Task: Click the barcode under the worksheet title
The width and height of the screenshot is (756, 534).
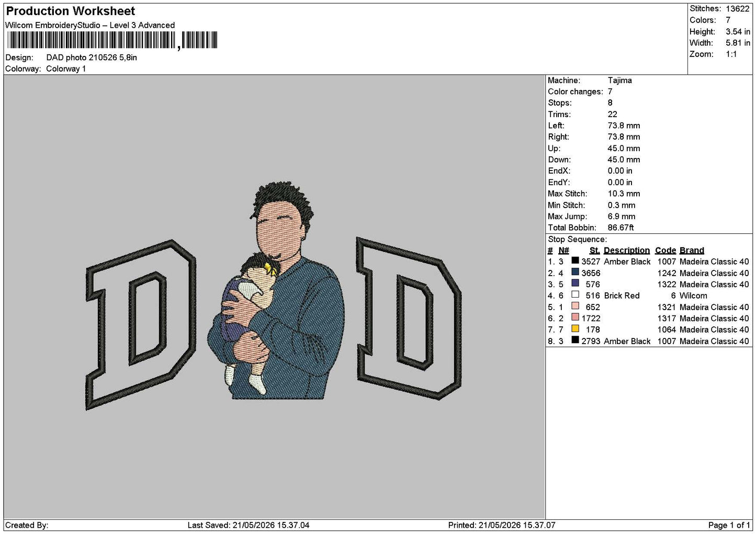Action: click(x=112, y=40)
